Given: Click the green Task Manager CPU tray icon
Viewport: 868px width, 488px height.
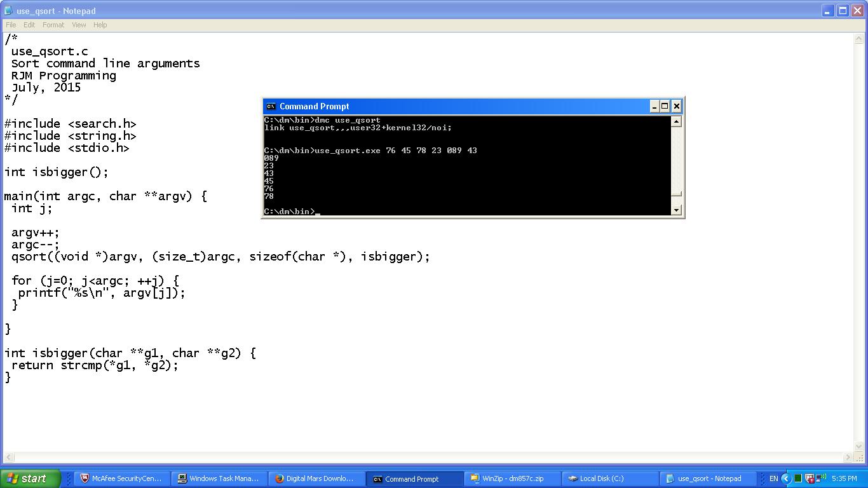Looking at the screenshot, I should coord(798,478).
